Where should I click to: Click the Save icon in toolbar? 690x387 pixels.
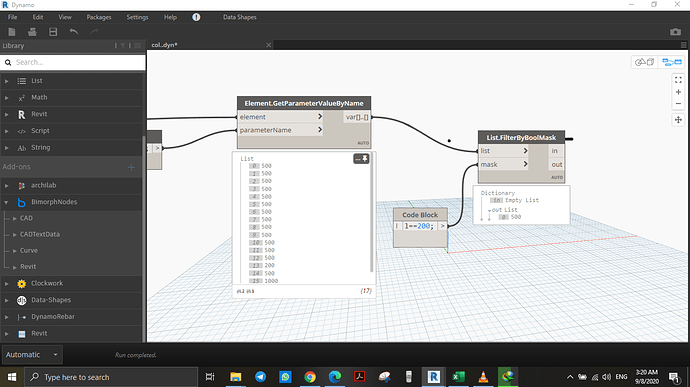point(53,32)
